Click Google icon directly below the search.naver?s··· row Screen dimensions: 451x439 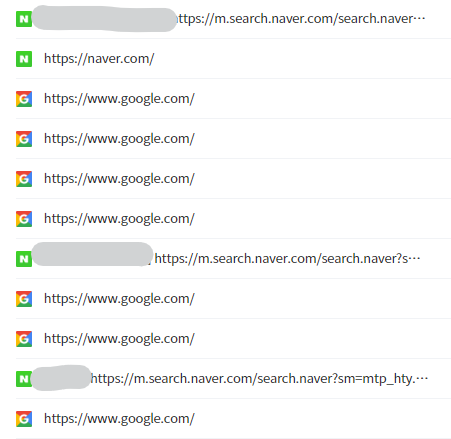click(x=24, y=299)
